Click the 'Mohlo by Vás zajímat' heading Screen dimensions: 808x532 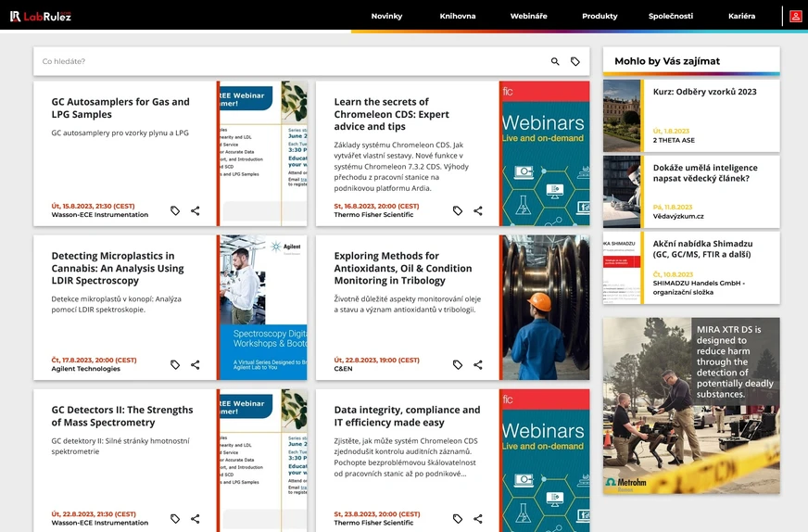[x=667, y=61]
